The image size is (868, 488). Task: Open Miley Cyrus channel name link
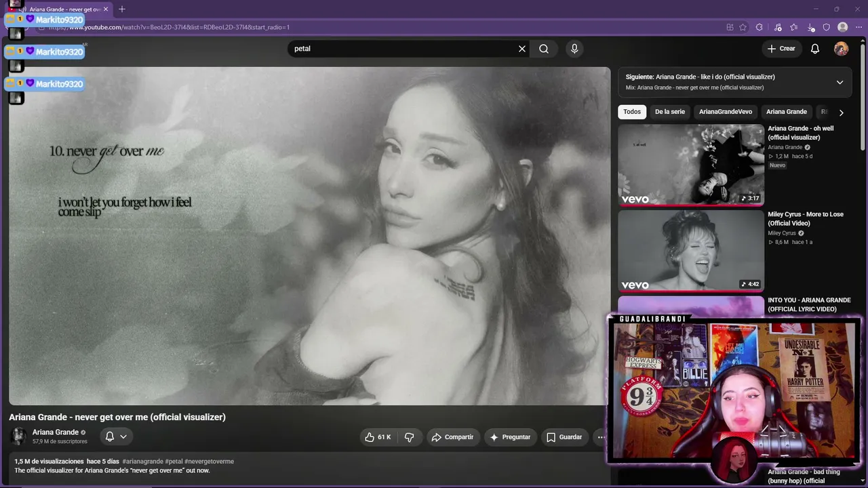[782, 233]
